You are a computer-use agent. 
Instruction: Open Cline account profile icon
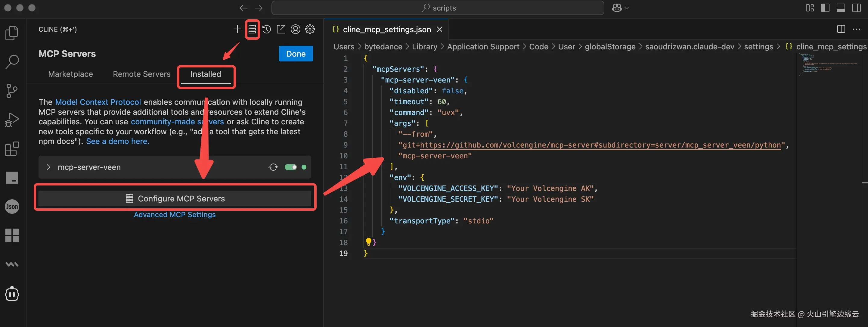pyautogui.click(x=296, y=29)
